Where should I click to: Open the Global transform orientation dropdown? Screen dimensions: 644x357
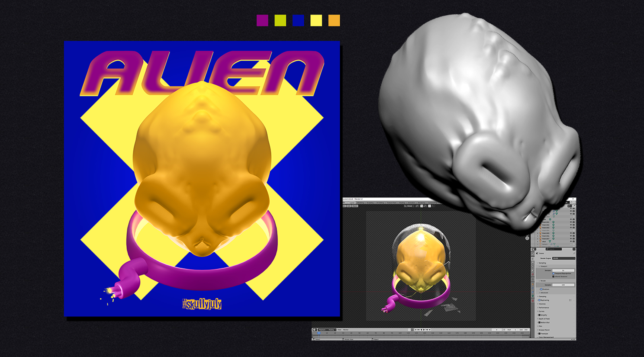click(410, 206)
